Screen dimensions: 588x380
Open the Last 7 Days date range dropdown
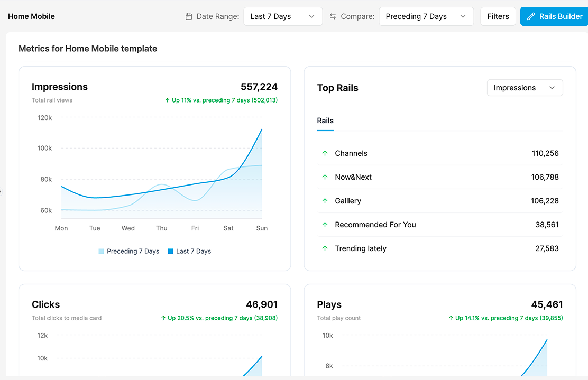pyautogui.click(x=283, y=16)
